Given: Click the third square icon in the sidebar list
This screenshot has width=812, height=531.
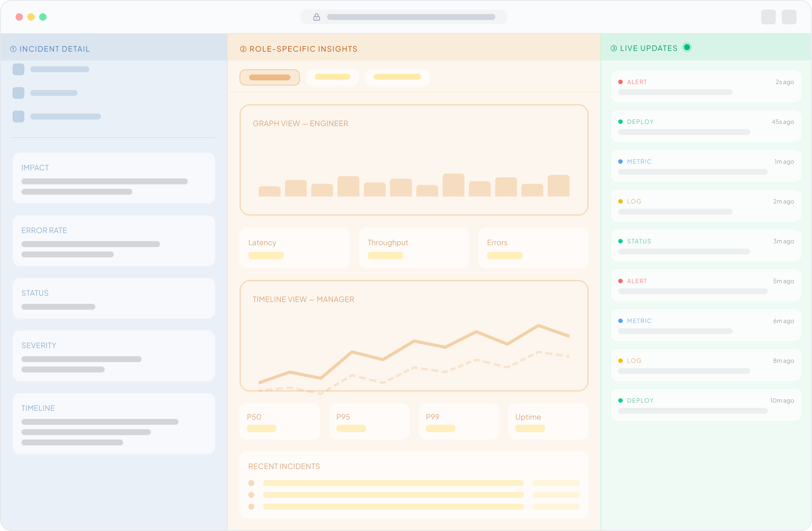Looking at the screenshot, I should coord(18,117).
